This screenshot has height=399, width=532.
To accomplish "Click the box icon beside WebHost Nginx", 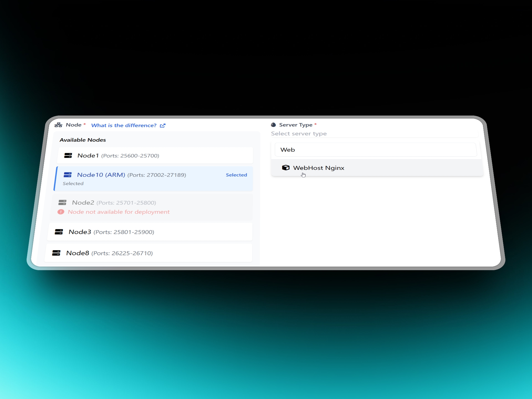I will point(286,168).
